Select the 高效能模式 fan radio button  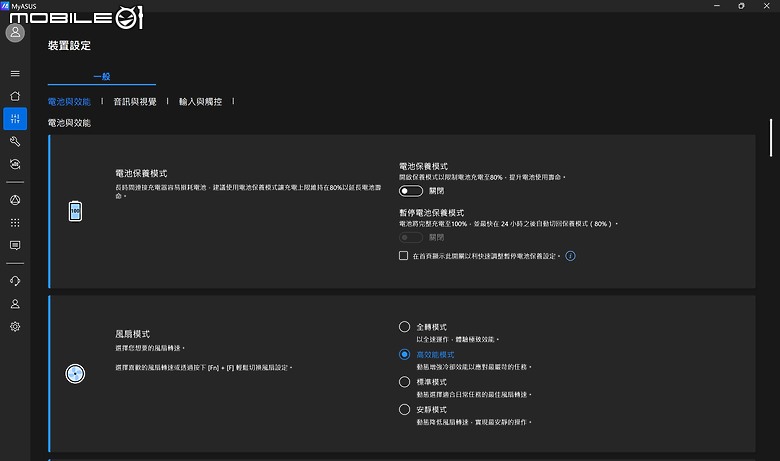[x=404, y=354]
